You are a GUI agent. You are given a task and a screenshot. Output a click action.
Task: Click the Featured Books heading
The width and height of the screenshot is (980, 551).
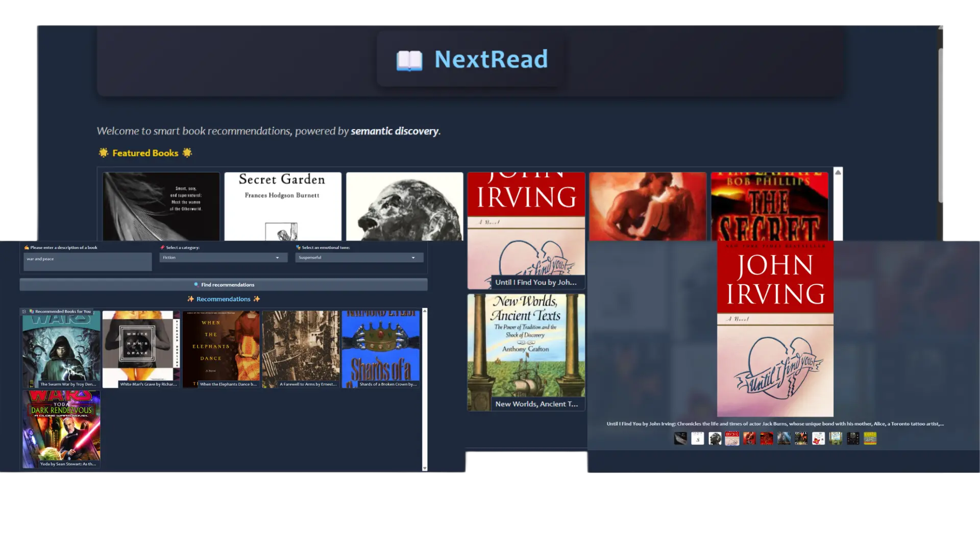145,153
